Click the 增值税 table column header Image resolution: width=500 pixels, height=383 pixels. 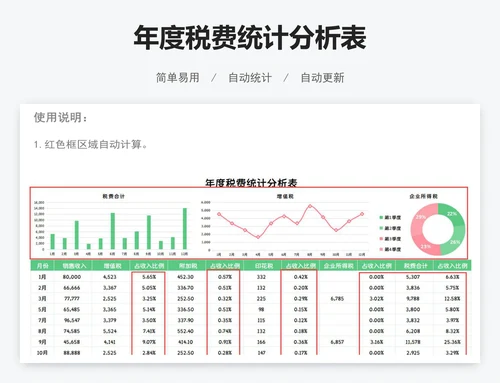pos(112,266)
